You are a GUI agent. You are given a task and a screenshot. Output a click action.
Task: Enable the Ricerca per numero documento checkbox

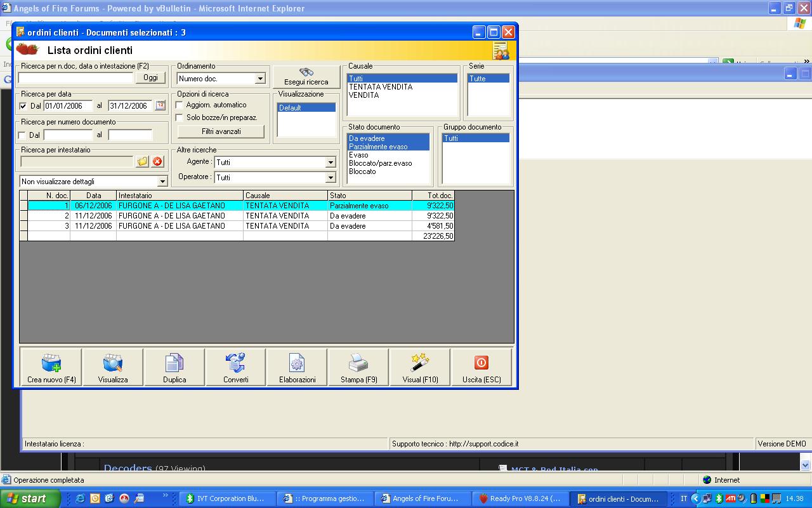[x=23, y=135]
